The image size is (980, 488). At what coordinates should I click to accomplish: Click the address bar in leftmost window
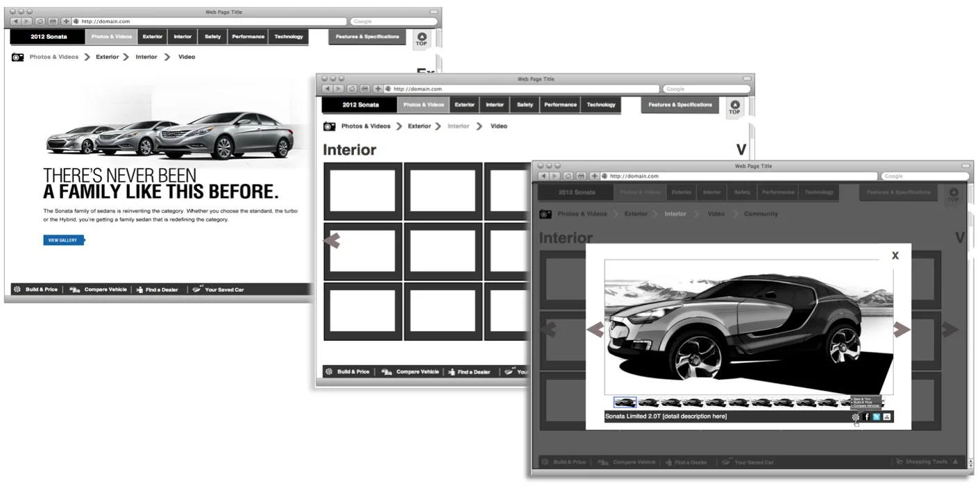[x=210, y=22]
